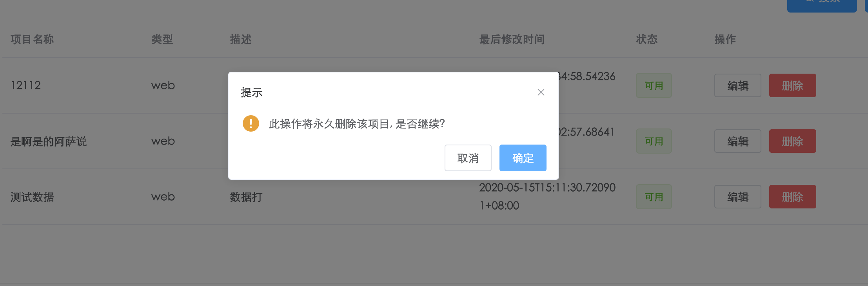This screenshot has height=286, width=868.
Task: Click the 类型 column header
Action: [162, 39]
